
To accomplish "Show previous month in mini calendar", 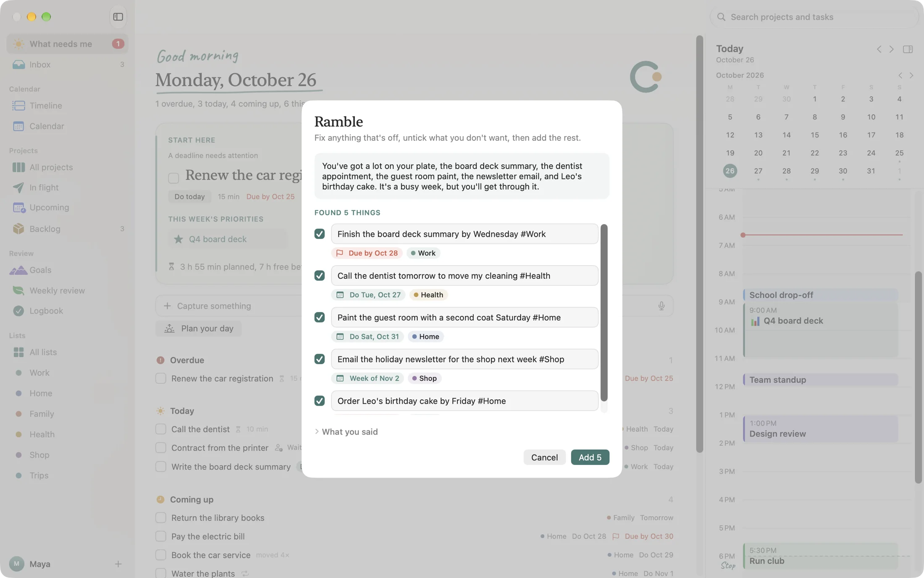I will pos(900,75).
